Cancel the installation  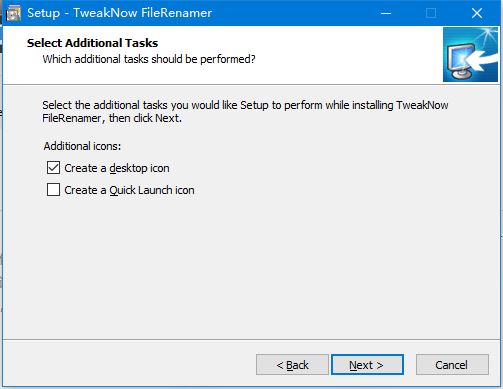tap(452, 365)
